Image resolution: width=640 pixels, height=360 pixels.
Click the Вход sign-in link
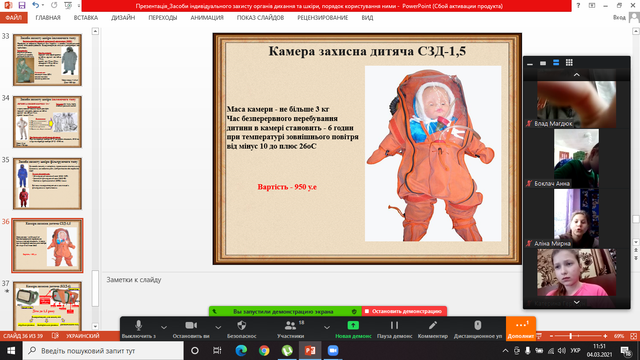pos(619,18)
